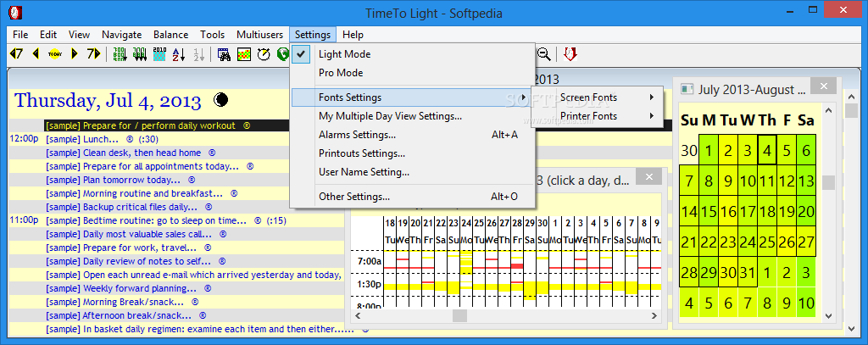Open Other Settings
Image resolution: width=868 pixels, height=345 pixels.
click(413, 197)
